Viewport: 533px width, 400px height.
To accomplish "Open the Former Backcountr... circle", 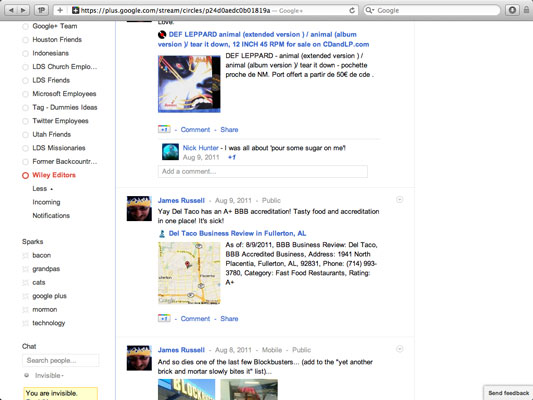I will pos(65,161).
